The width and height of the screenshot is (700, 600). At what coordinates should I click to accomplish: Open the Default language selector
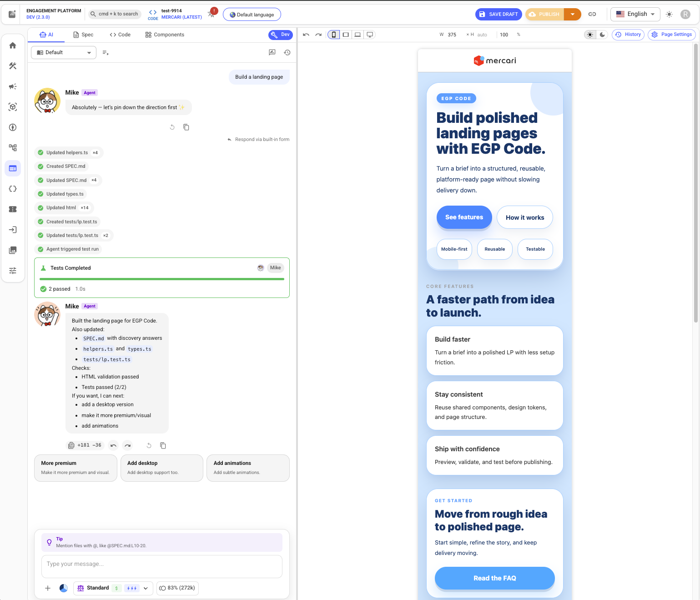(x=252, y=15)
